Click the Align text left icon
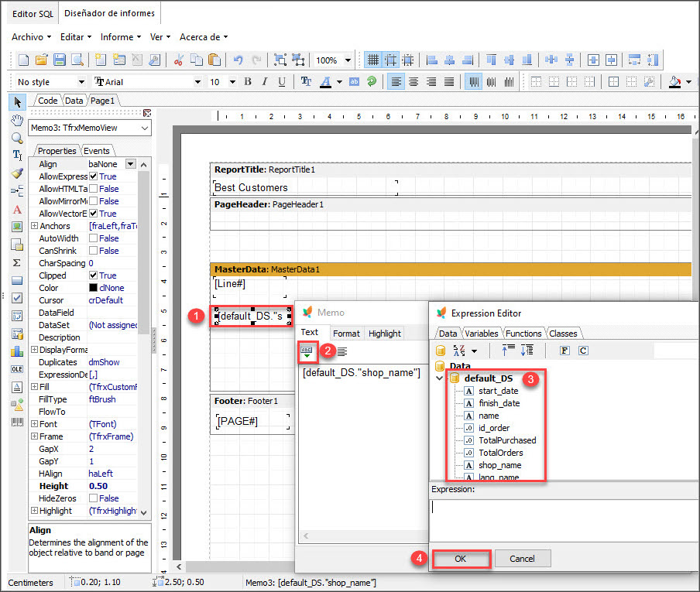This screenshot has width=700, height=592. coord(396,81)
